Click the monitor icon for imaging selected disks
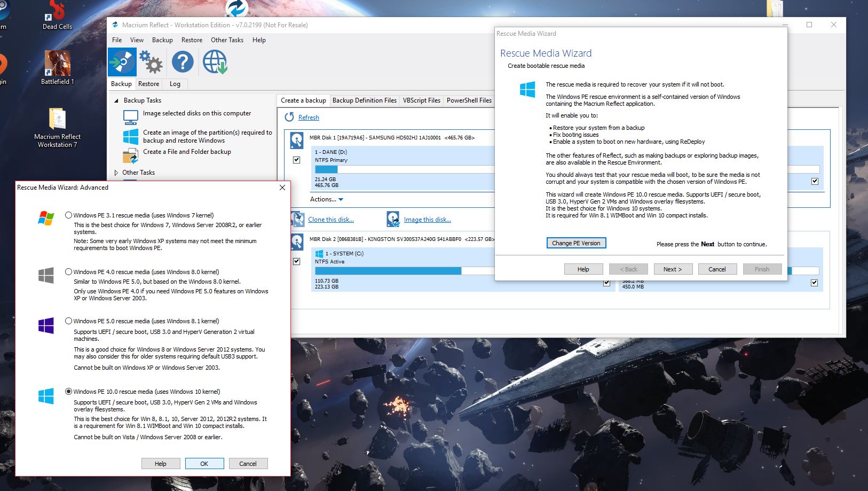This screenshot has width=868, height=491. pos(131,117)
